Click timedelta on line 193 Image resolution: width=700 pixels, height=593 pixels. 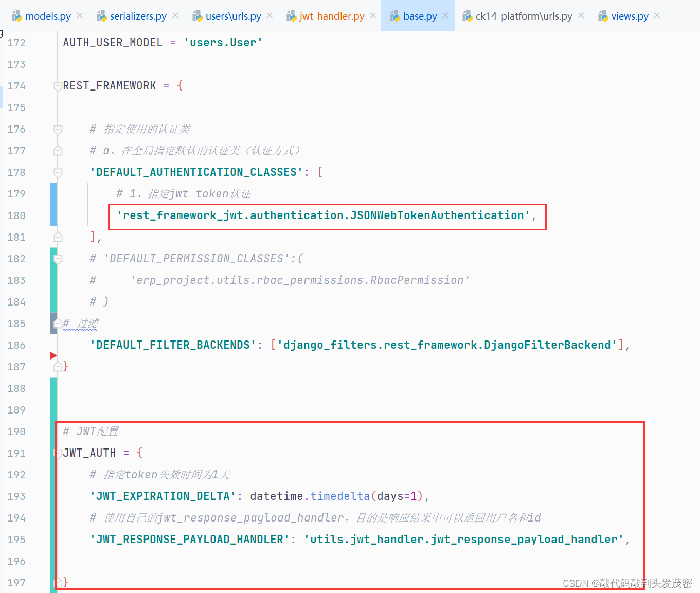pyautogui.click(x=340, y=496)
